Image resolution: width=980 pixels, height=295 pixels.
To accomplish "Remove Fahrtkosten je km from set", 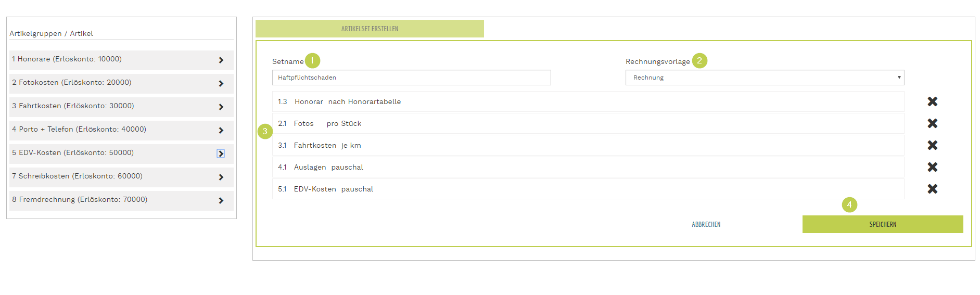I will pyautogui.click(x=932, y=145).
